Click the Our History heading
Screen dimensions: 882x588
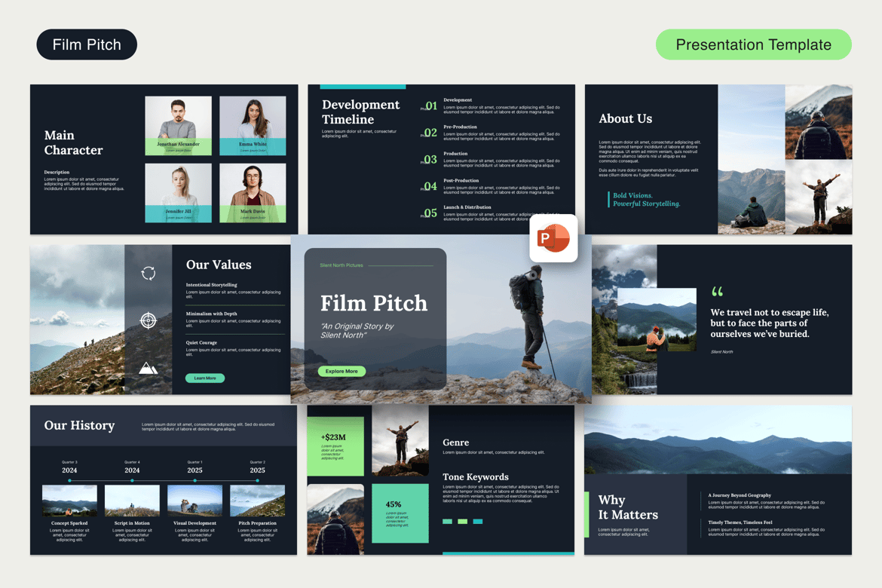pyautogui.click(x=79, y=425)
